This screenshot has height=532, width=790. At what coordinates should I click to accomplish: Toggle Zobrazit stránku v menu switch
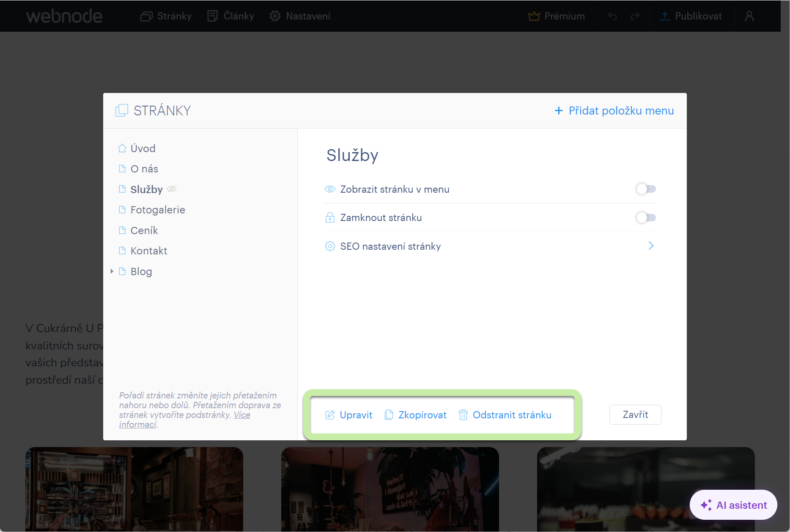click(x=646, y=189)
